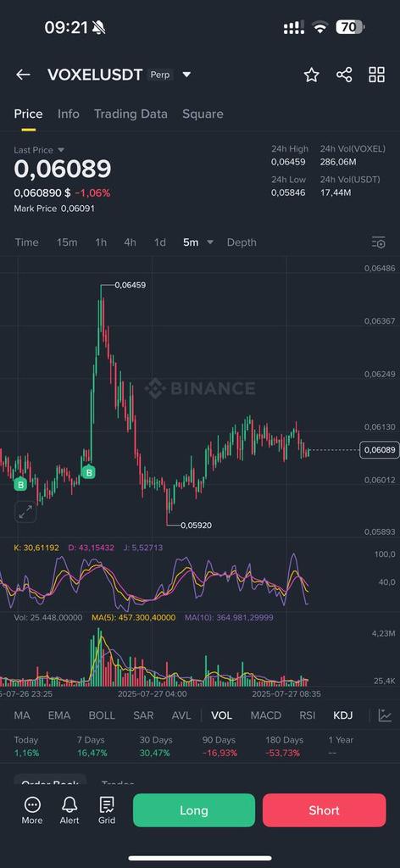400x868 pixels.
Task: Tap the 24h High value 0,06459
Action: tap(288, 162)
